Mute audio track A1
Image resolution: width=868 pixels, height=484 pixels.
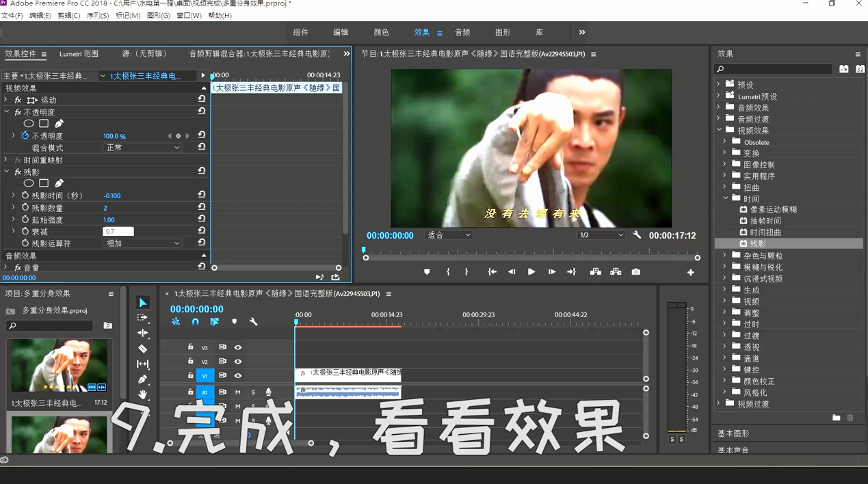pos(237,392)
